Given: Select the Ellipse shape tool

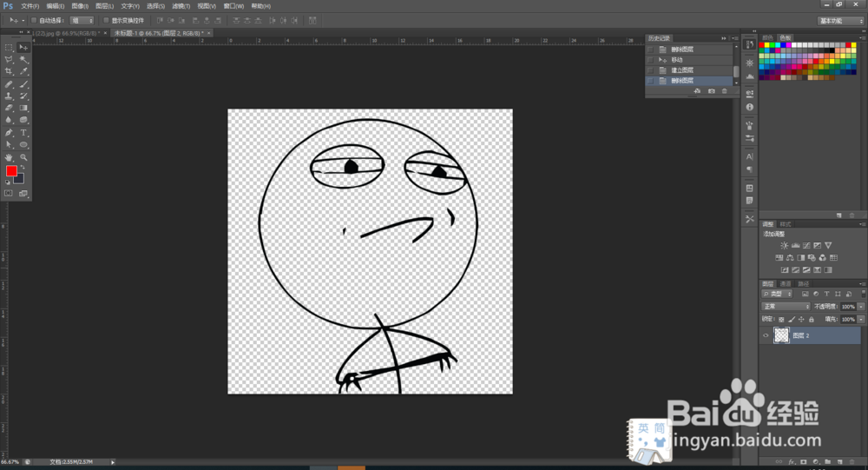Looking at the screenshot, I should coord(23,145).
